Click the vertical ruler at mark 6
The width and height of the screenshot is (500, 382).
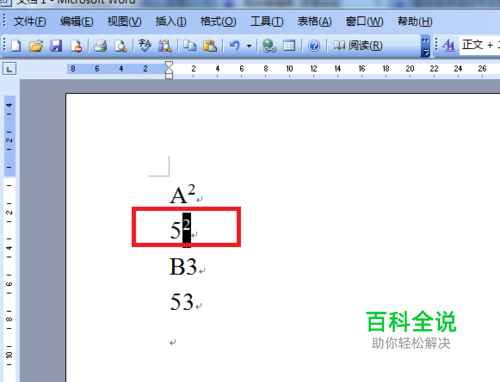[9, 284]
